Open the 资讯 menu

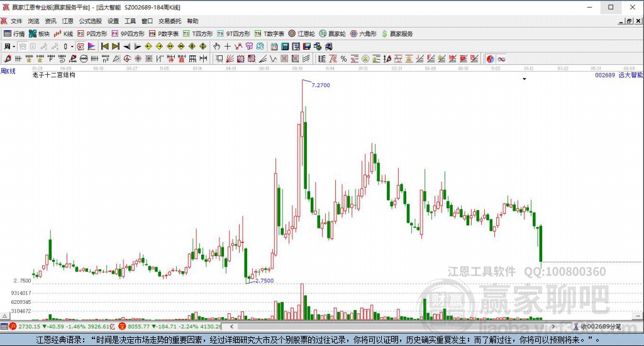pos(50,21)
